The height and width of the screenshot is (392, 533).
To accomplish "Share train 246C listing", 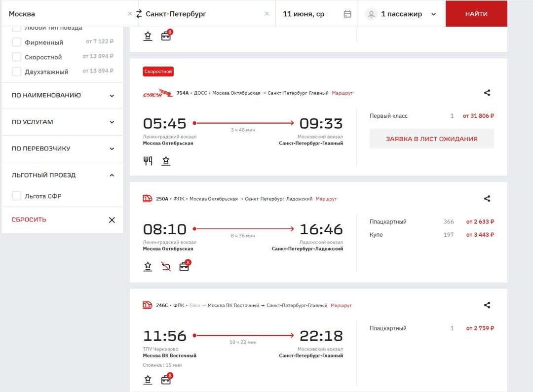I will (x=487, y=305).
